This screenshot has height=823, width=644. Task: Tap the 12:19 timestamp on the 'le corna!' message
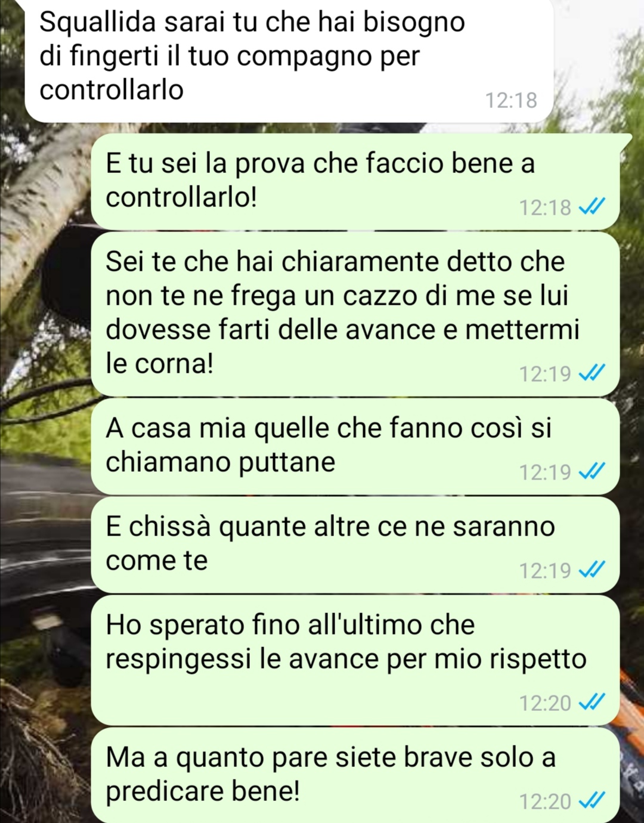pyautogui.click(x=545, y=374)
